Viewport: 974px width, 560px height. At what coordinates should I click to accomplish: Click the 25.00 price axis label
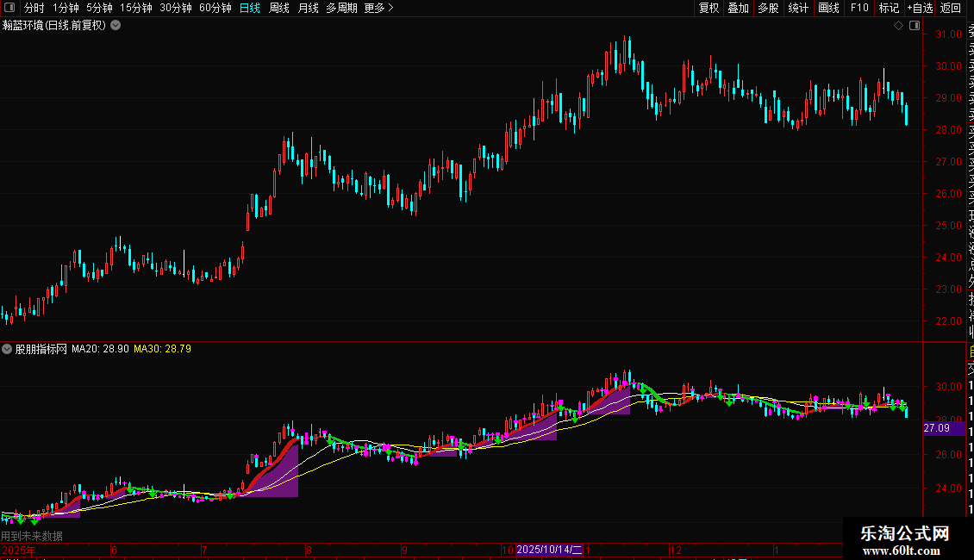click(948, 226)
